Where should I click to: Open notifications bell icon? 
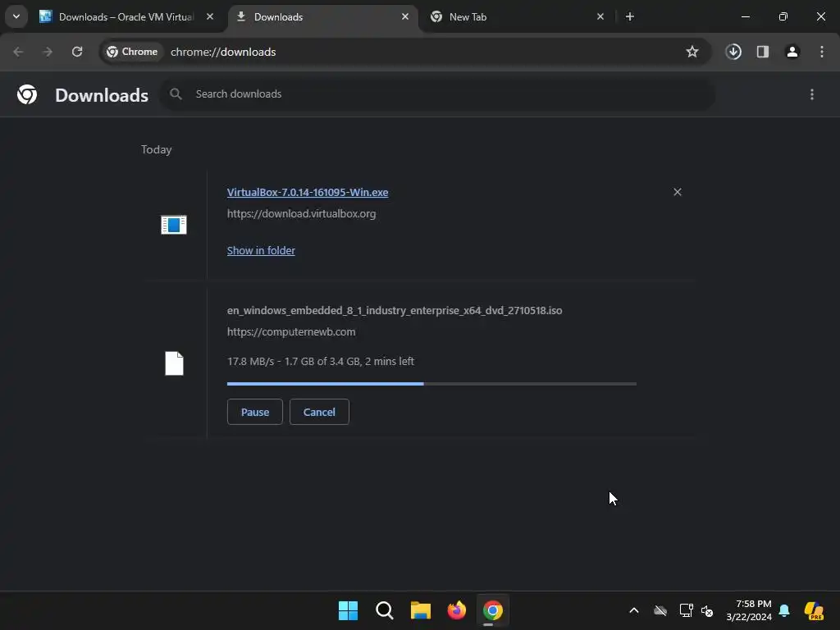[x=784, y=610]
